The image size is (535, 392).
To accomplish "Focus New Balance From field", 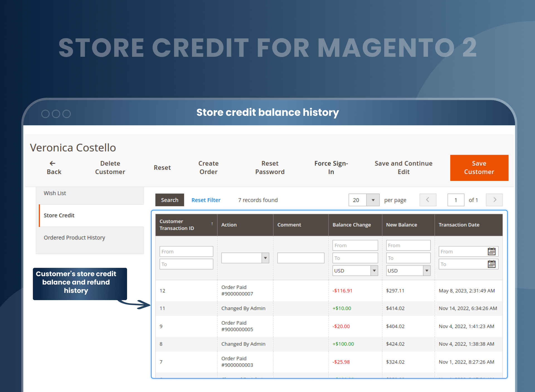I will [x=408, y=245].
